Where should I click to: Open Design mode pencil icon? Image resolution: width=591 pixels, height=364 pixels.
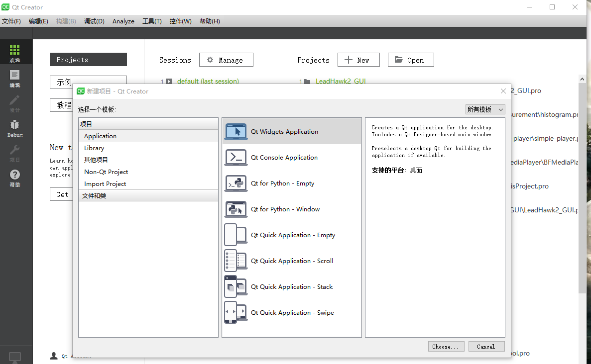tap(15, 100)
